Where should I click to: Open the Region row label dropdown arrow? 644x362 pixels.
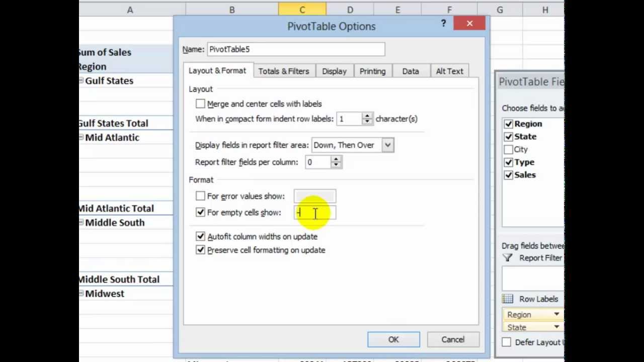click(556, 315)
